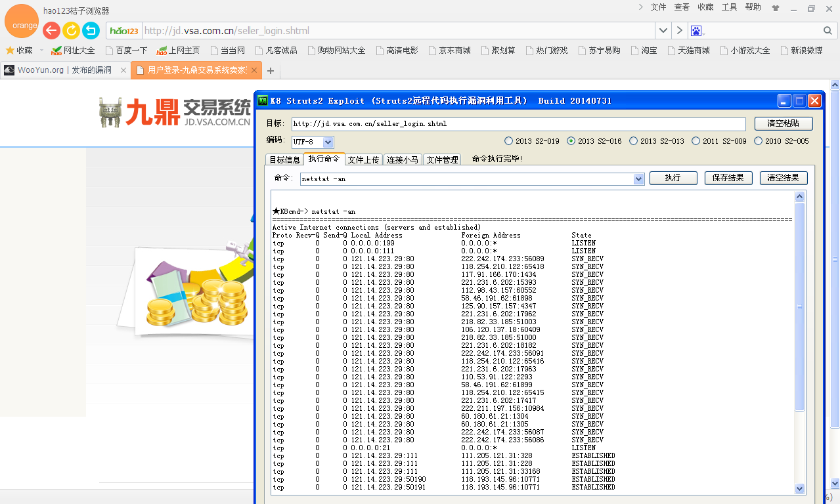The width and height of the screenshot is (840, 504).
Task: Open the 文件 browser menu
Action: pos(658,7)
